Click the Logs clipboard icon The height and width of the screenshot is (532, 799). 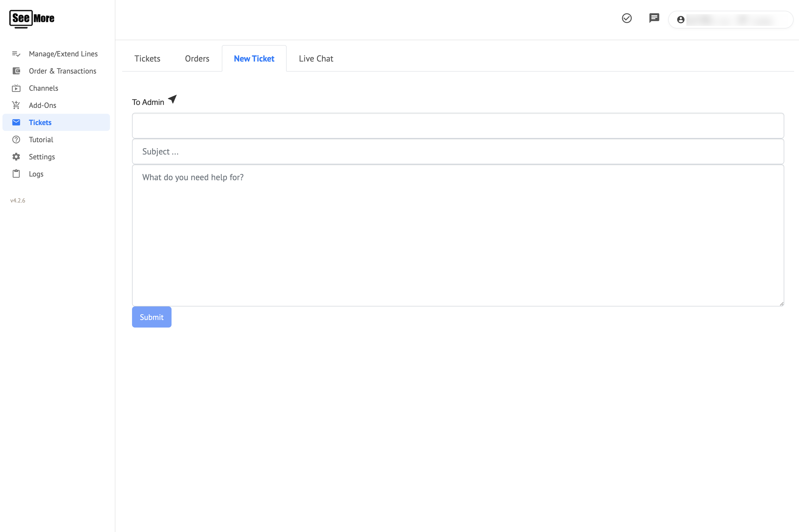16,174
